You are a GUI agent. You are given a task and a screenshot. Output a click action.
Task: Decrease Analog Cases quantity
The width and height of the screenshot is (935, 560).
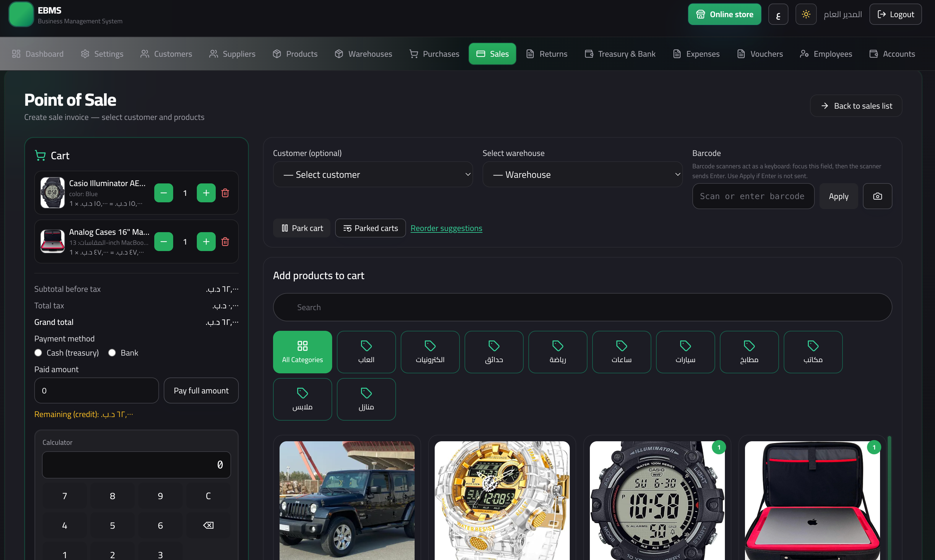163,242
